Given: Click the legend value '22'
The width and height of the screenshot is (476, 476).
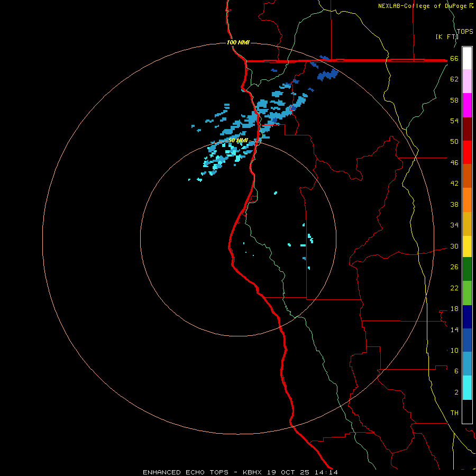Looking at the screenshot, I should [x=454, y=288].
